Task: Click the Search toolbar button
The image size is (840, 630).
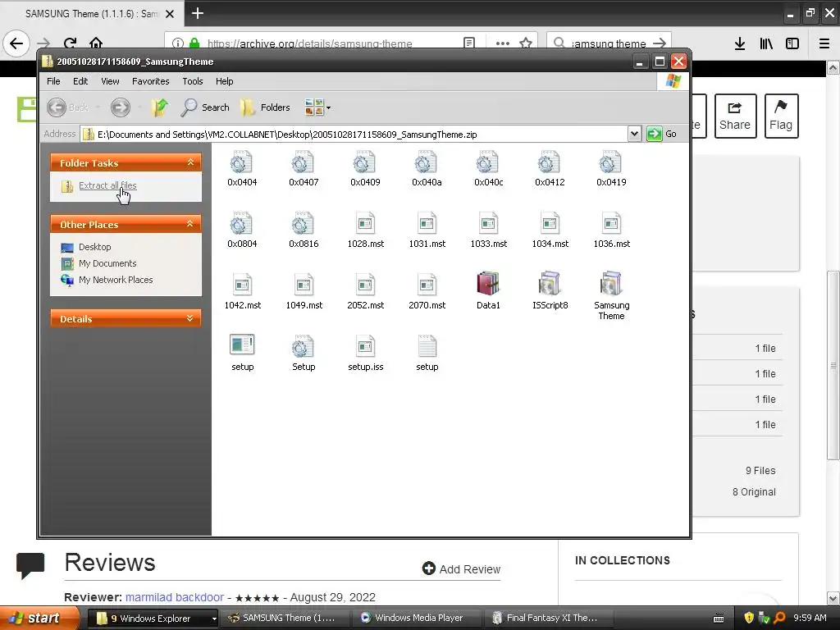Action: [x=205, y=107]
